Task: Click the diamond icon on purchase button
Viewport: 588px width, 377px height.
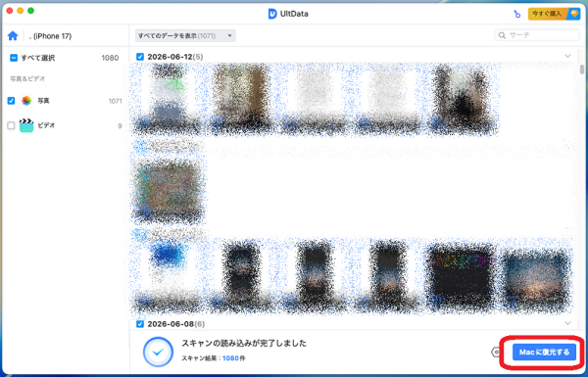Action: (574, 14)
